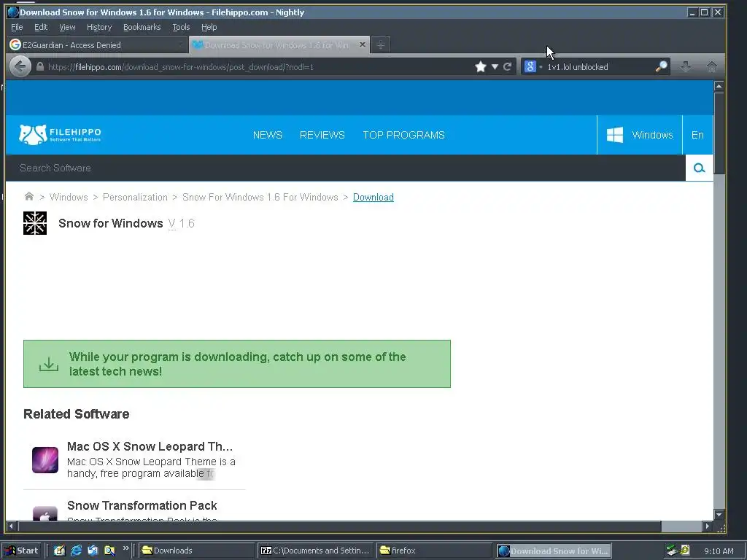Open the bookmarks dropdown arrow beside star

[495, 66]
